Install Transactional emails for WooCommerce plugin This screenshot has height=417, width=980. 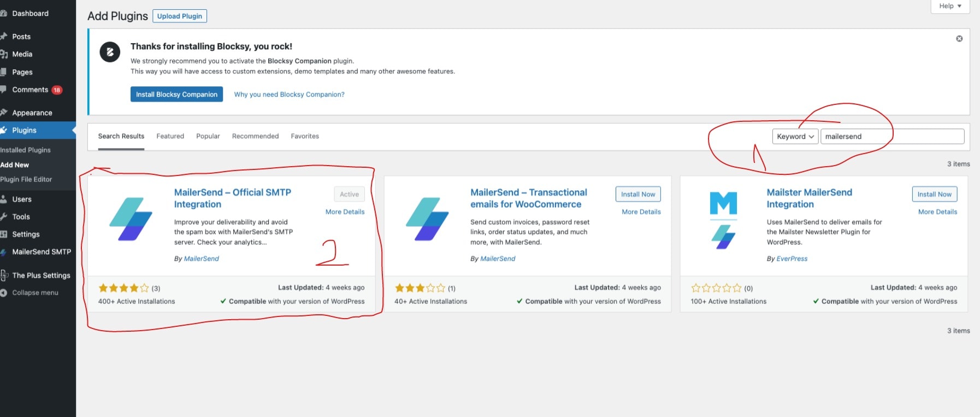pyautogui.click(x=638, y=194)
